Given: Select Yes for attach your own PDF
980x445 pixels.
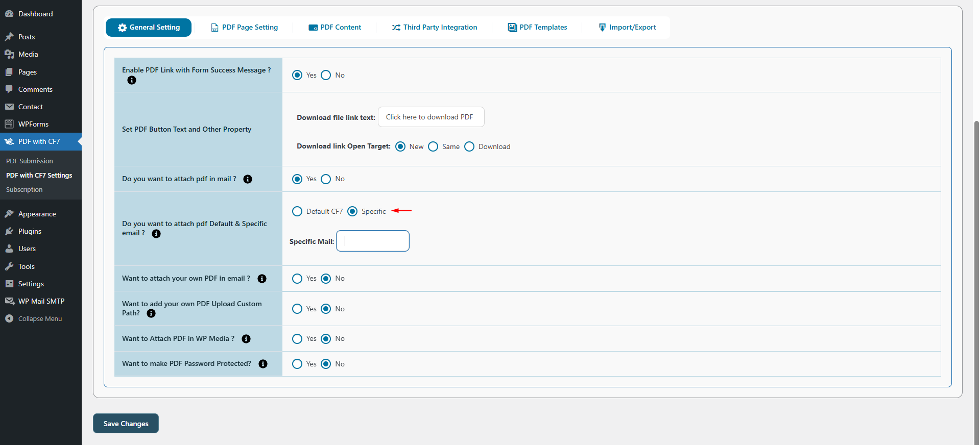Looking at the screenshot, I should pos(297,279).
